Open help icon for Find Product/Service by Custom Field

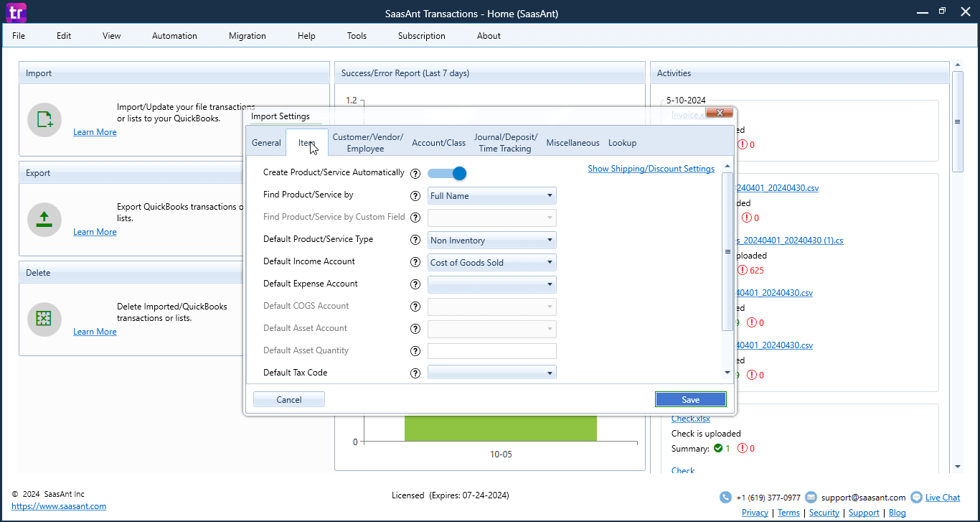[415, 218]
